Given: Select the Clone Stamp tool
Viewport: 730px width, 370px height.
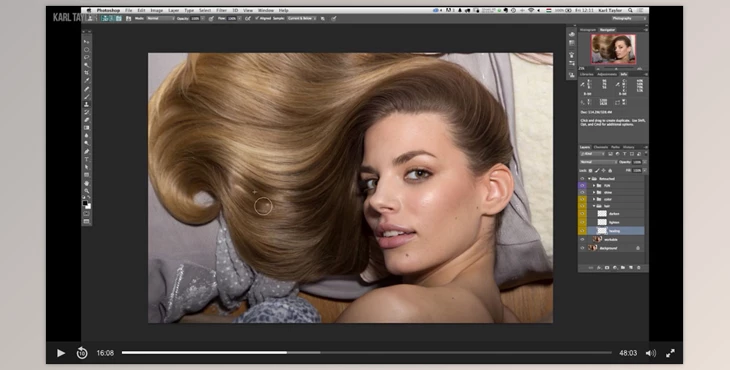Looking at the screenshot, I should click(87, 104).
